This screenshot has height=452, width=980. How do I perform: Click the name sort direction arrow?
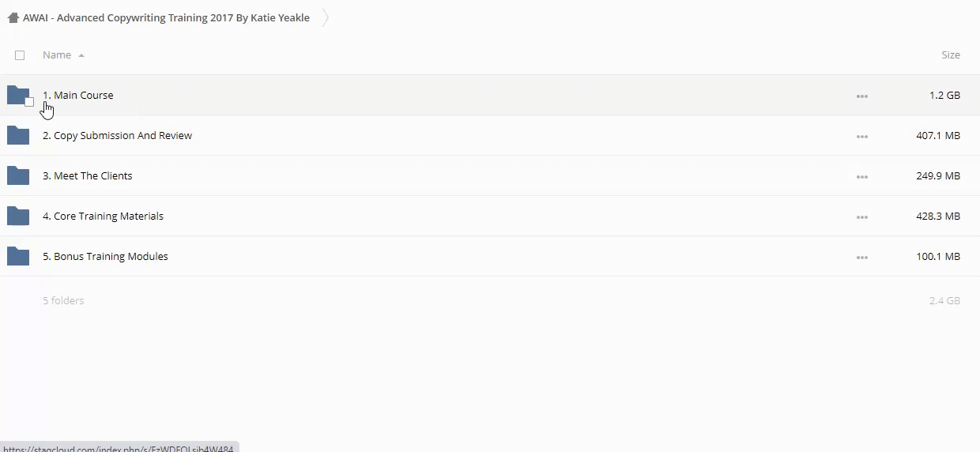[81, 55]
